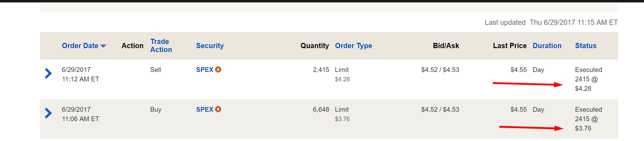Image resolution: width=644 pixels, height=141 pixels.
Task: Sort orders by Order Date header
Action: click(80, 46)
